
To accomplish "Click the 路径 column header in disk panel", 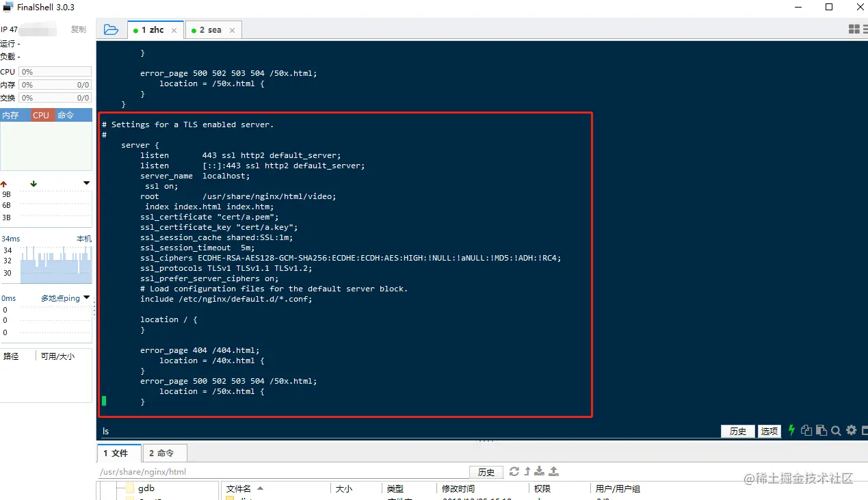I will 11,356.
